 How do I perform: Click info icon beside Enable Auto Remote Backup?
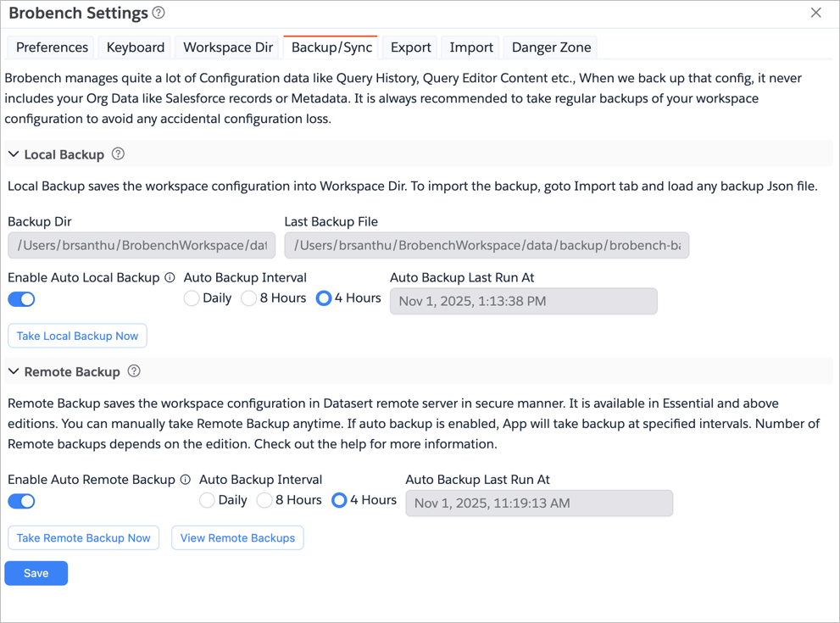coord(186,480)
